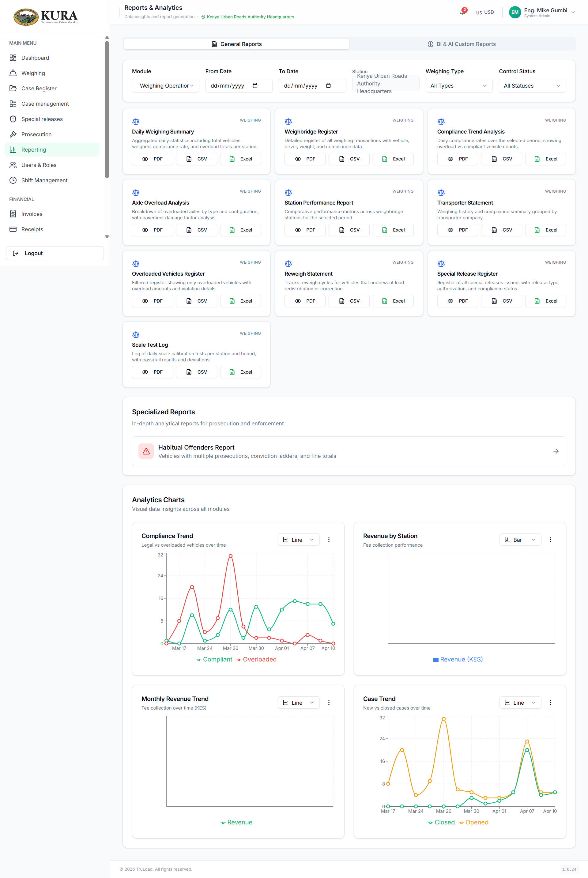Open the calendar picker in To Date
Screen dimensions: 588x878
click(x=328, y=85)
